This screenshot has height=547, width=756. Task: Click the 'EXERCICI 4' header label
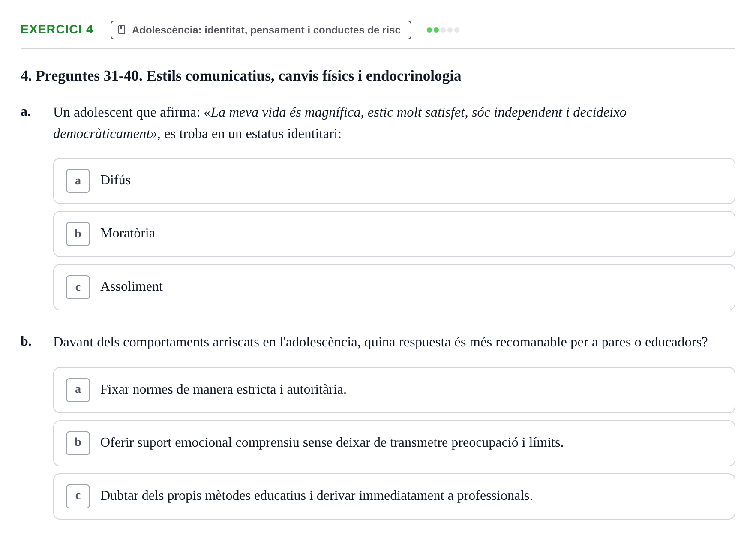(57, 30)
